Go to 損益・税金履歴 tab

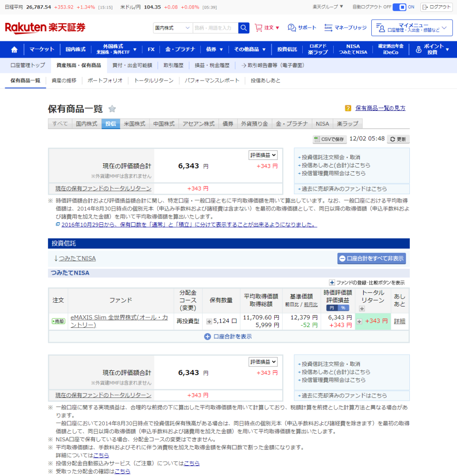(x=212, y=65)
